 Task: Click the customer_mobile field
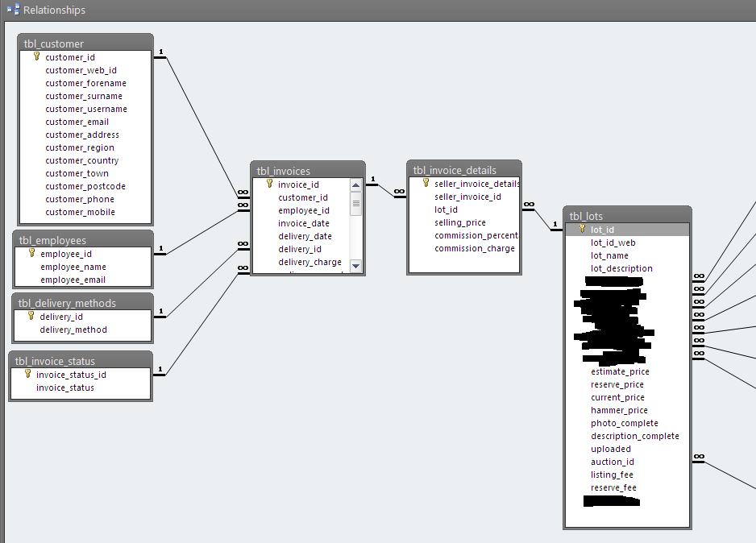80,213
